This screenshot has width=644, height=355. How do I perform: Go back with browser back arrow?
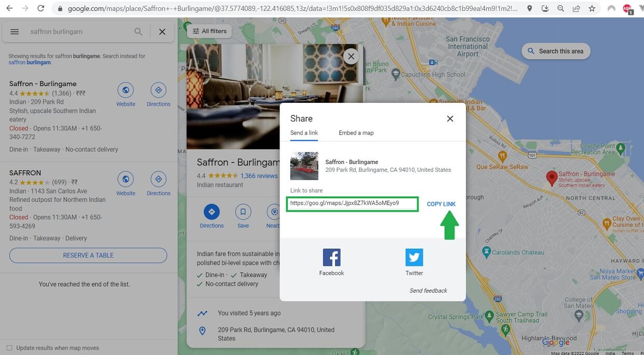[9, 8]
